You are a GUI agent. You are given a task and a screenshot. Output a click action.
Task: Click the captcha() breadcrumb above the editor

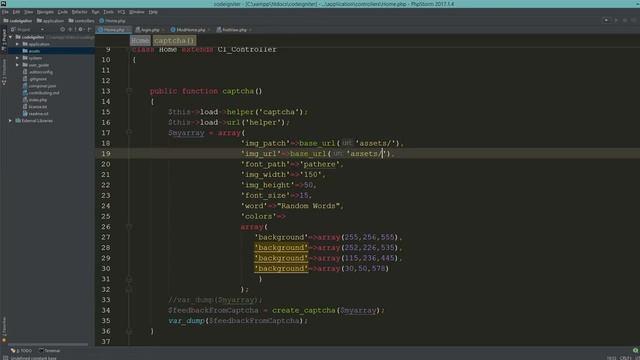click(x=174, y=40)
